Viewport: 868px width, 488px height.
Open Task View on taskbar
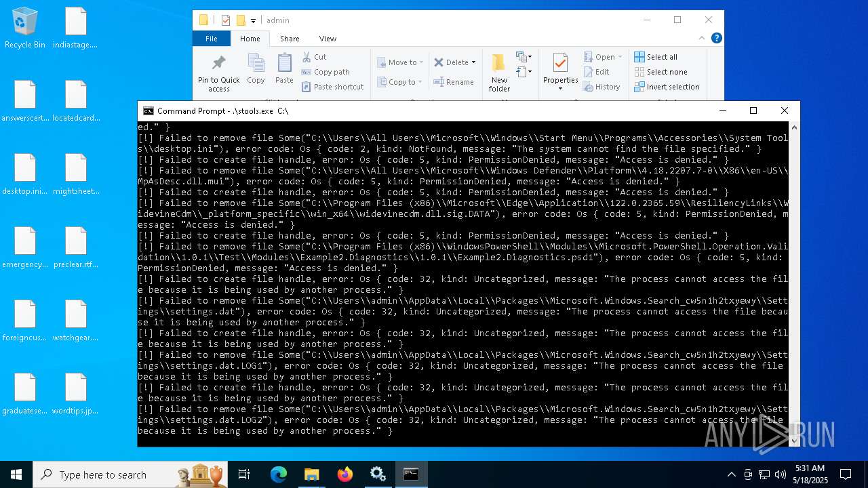[244, 474]
